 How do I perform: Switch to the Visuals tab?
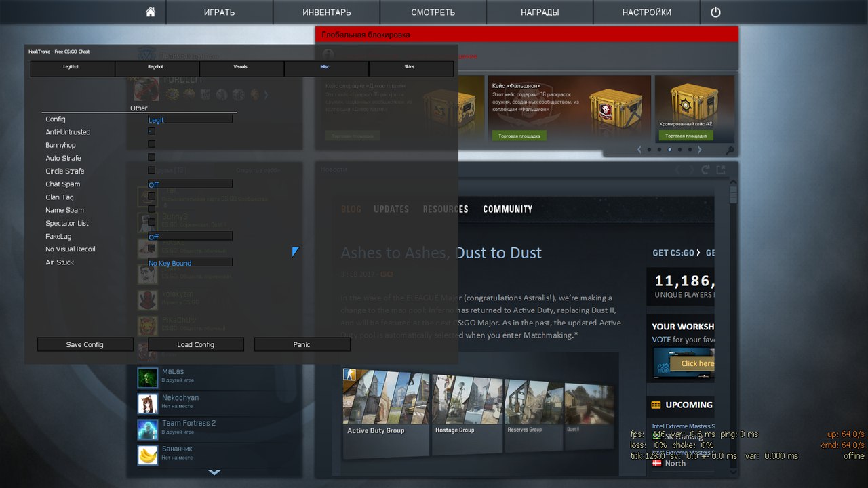242,68
